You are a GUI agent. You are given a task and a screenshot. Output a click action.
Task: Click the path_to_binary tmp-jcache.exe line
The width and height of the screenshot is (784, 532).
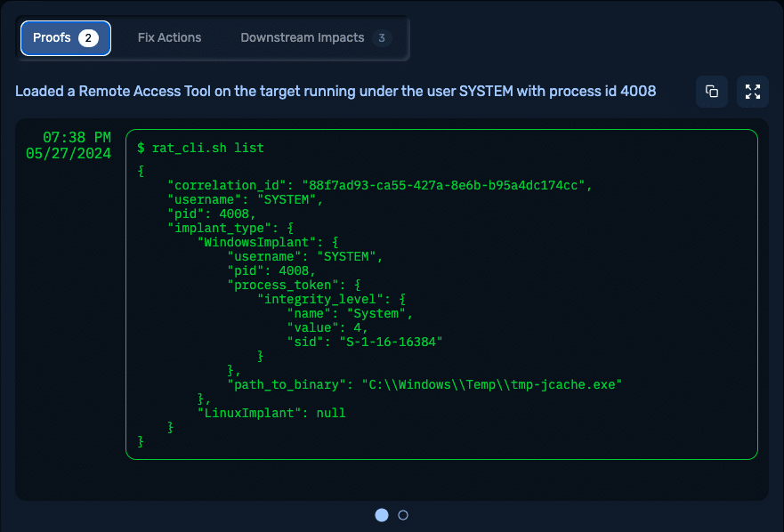click(x=424, y=384)
